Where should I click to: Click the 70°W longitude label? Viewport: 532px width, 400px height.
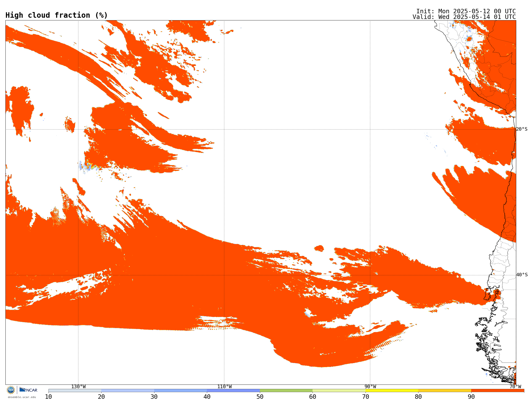pyautogui.click(x=515, y=387)
